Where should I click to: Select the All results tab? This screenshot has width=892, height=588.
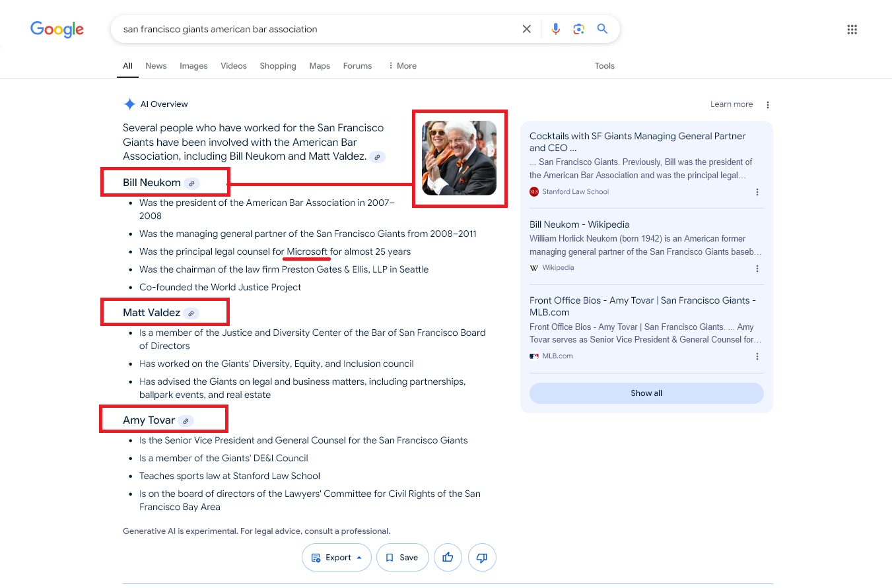coord(127,66)
